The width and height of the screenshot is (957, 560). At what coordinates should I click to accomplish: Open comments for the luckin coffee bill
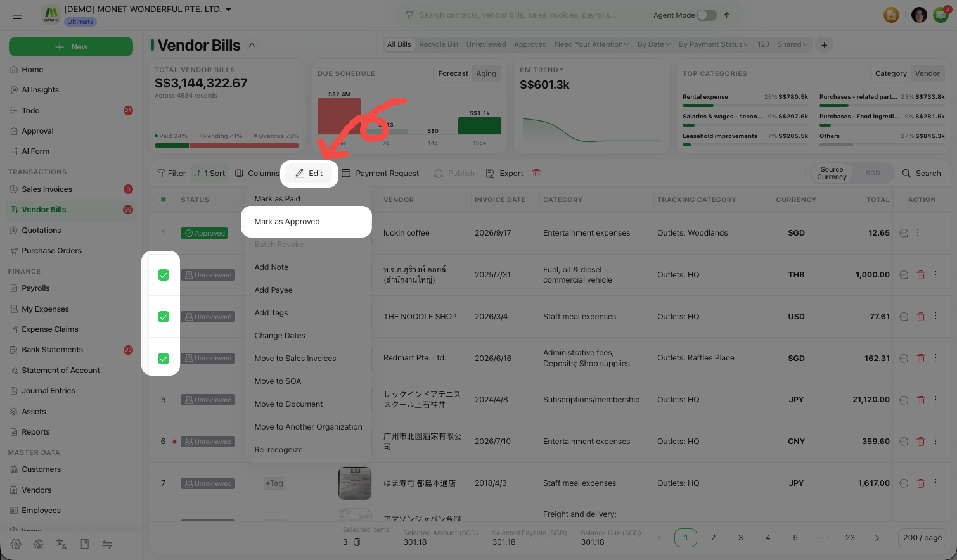pyautogui.click(x=904, y=233)
